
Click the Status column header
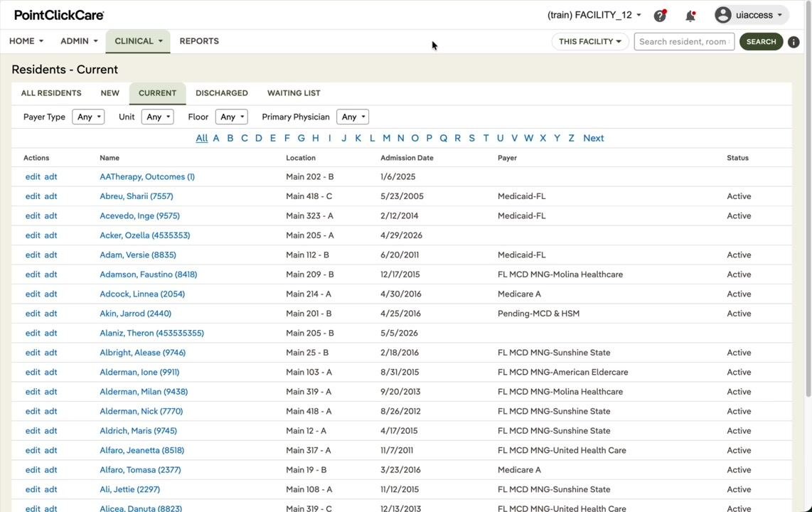pos(737,158)
